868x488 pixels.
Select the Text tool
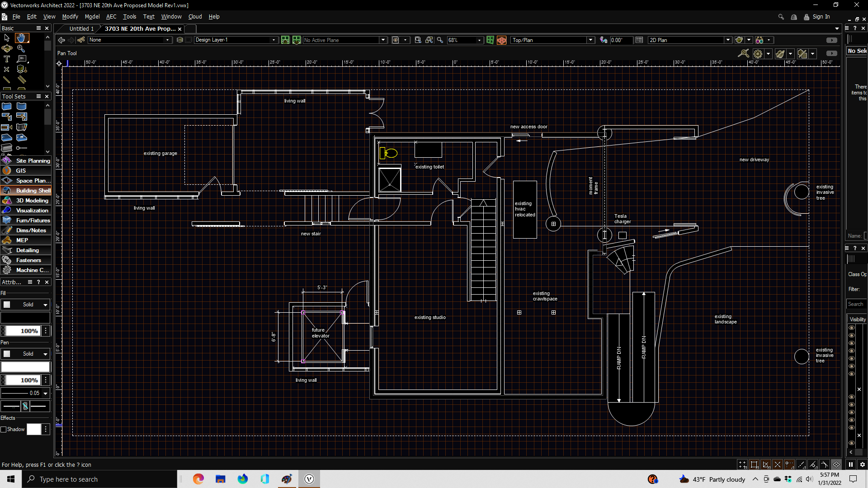tap(7, 59)
